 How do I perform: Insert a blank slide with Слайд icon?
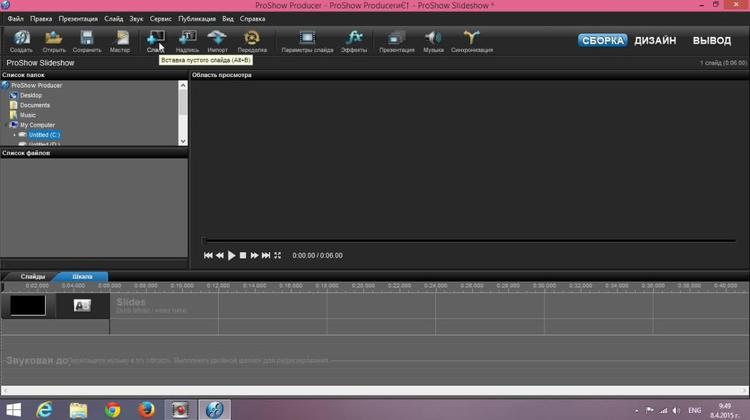coord(155,41)
